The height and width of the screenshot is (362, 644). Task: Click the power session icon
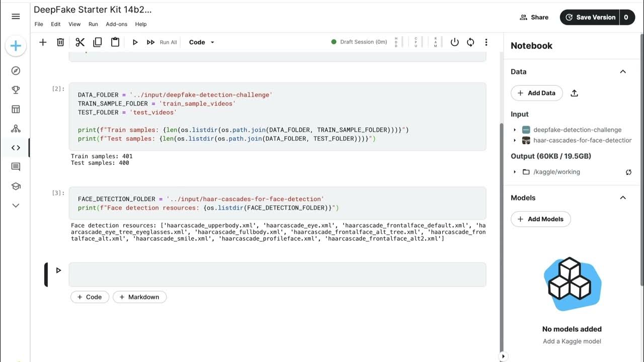coord(454,42)
